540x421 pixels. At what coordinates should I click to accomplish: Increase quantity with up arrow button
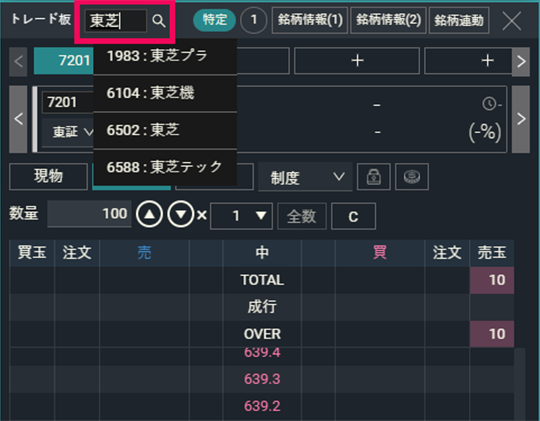[149, 214]
